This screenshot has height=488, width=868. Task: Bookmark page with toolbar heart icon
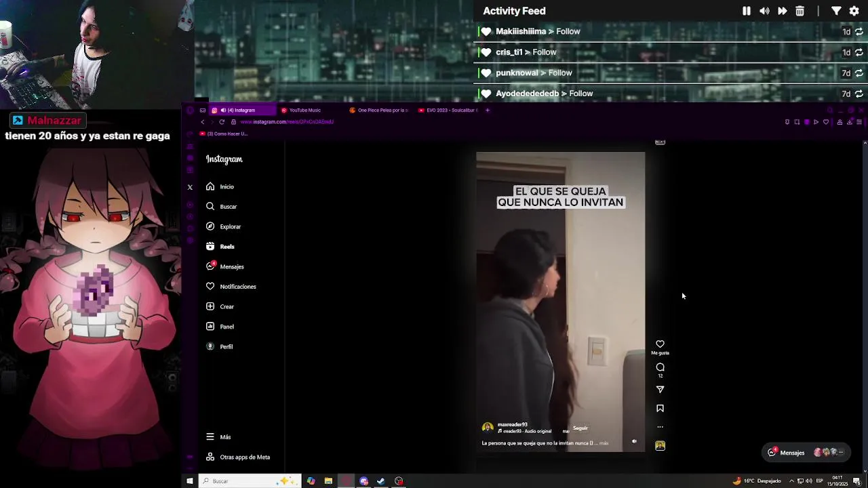coord(825,122)
